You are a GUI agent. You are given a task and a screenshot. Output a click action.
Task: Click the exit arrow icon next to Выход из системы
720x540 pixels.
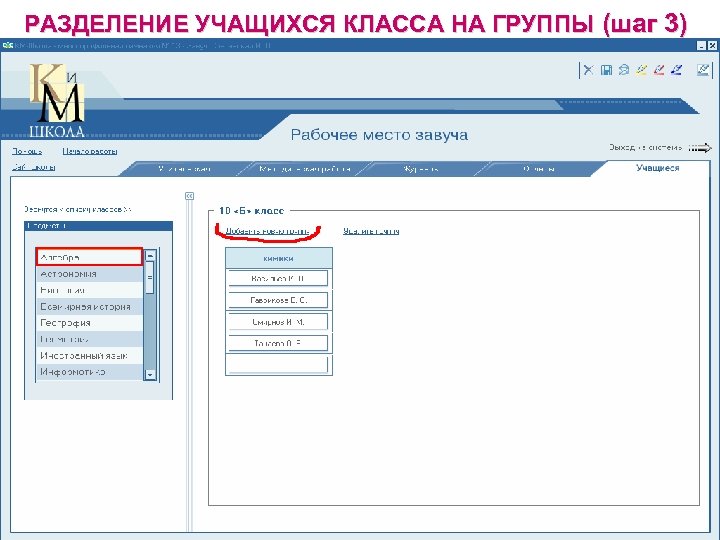point(700,148)
